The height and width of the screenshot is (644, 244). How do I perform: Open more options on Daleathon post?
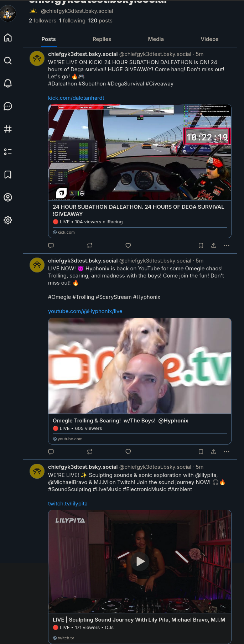(x=227, y=245)
